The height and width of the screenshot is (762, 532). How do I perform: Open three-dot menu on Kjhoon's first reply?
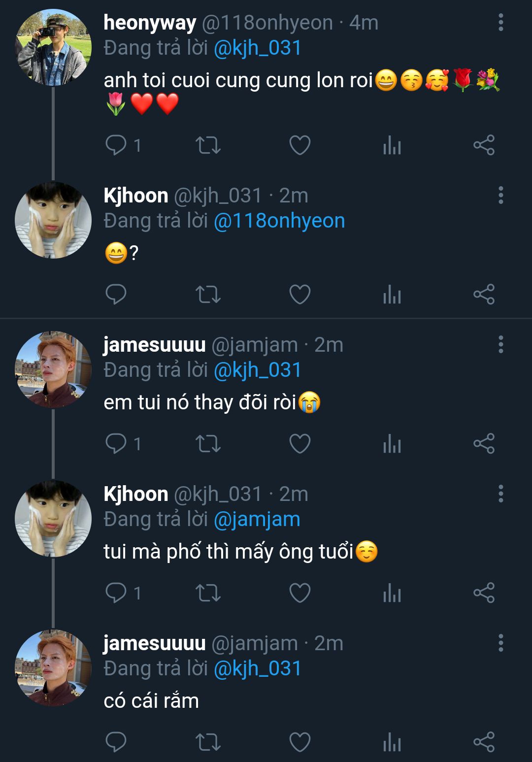(x=500, y=196)
